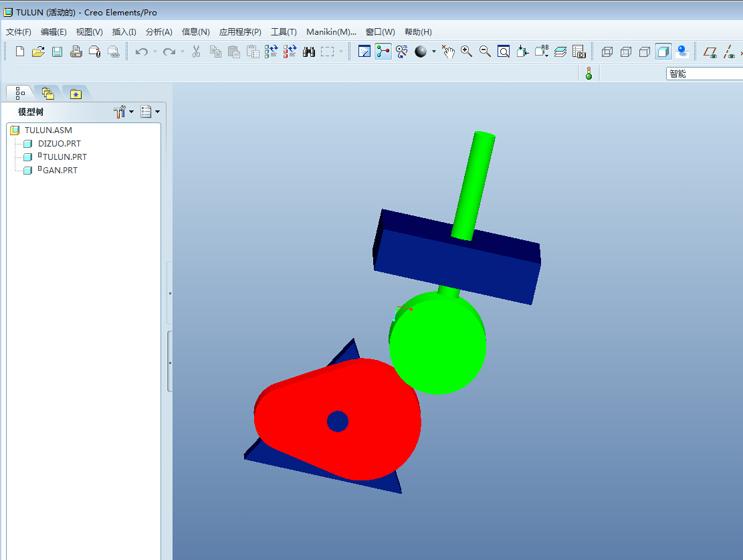This screenshot has height=560, width=743.
Task: Toggle Shading display style
Action: click(x=663, y=52)
